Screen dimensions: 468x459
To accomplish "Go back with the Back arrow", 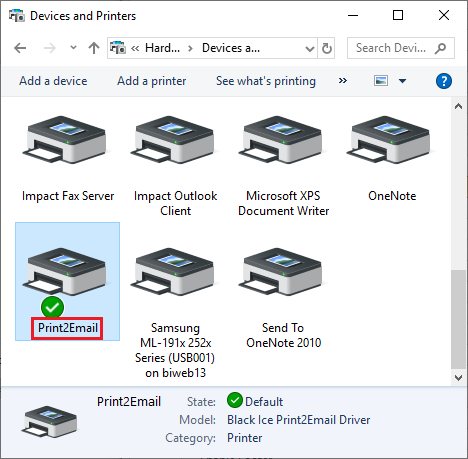I will 20,48.
